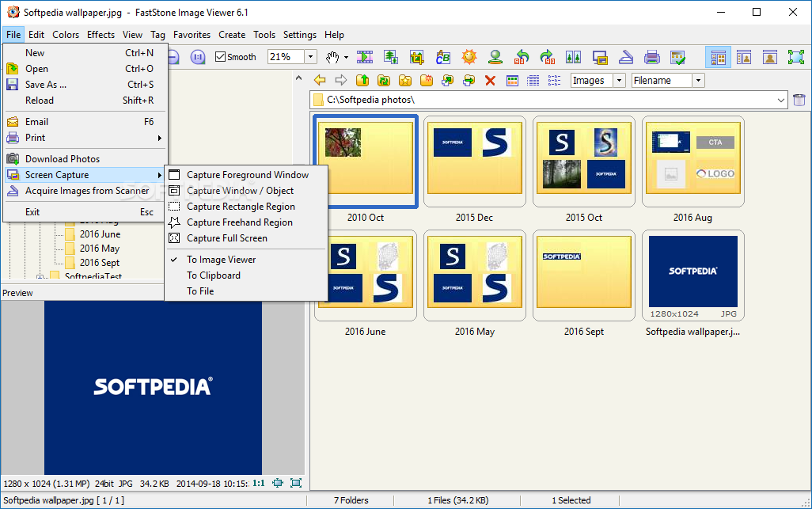Screen dimensions: 812x509
Task: Choose Capture Rectangle Region
Action: tap(245, 207)
